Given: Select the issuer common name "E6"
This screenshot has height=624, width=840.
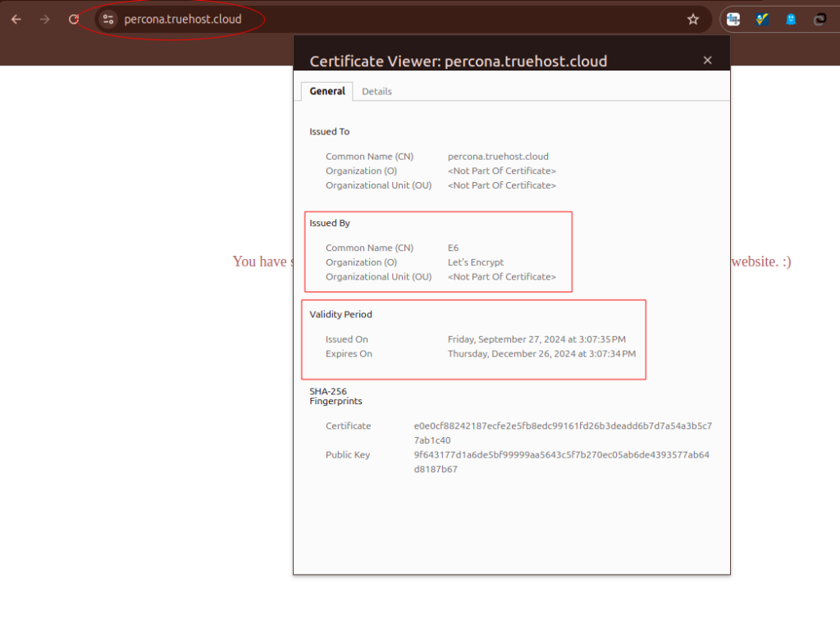Looking at the screenshot, I should coord(453,248).
